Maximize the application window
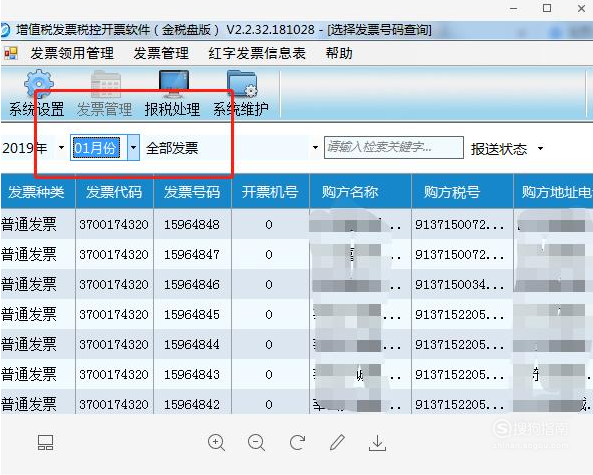The height and width of the screenshot is (475, 593). (x=547, y=8)
